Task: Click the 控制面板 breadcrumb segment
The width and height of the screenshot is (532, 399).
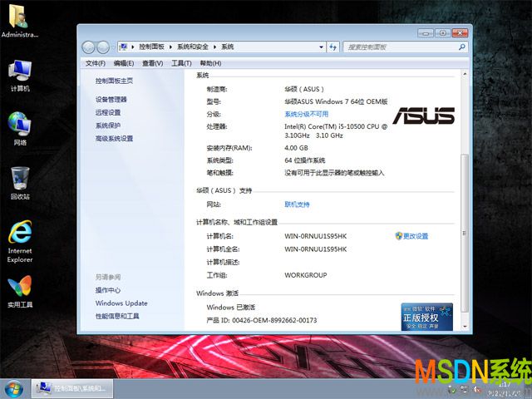Action: coord(151,47)
